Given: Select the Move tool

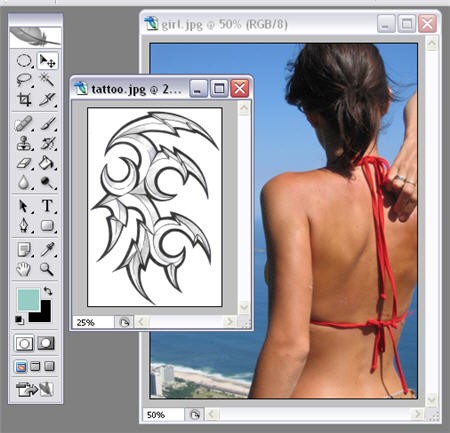Looking at the screenshot, I should (x=47, y=61).
